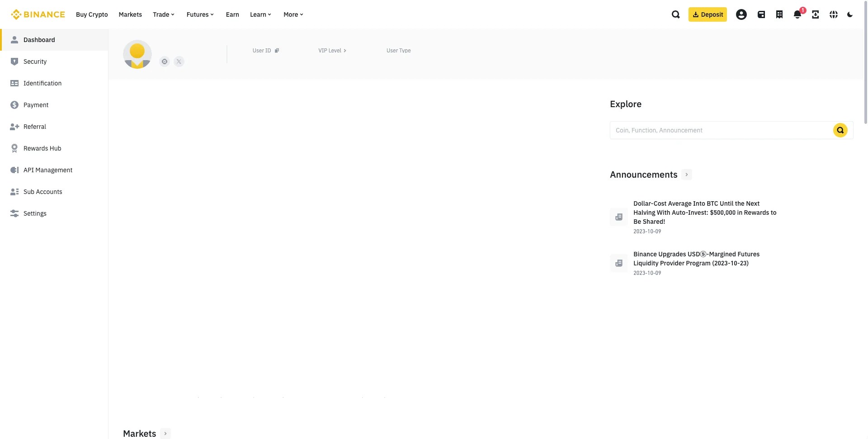Open the notification bell with badge
Image resolution: width=868 pixels, height=439 pixels.
pyautogui.click(x=797, y=14)
